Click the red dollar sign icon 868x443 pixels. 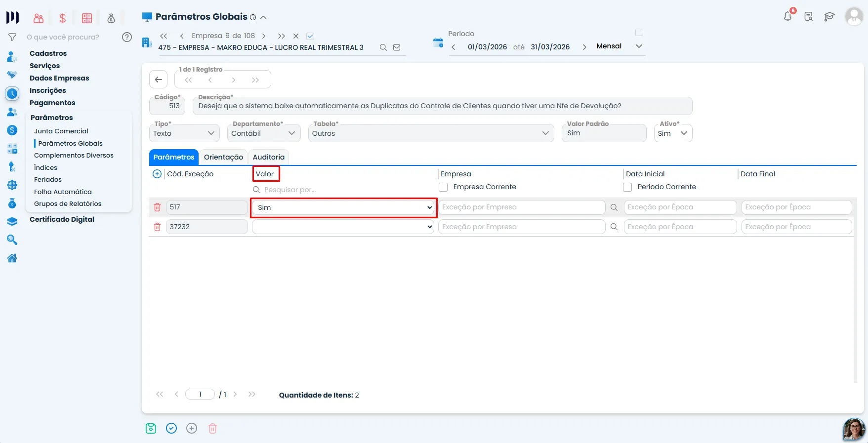(63, 18)
